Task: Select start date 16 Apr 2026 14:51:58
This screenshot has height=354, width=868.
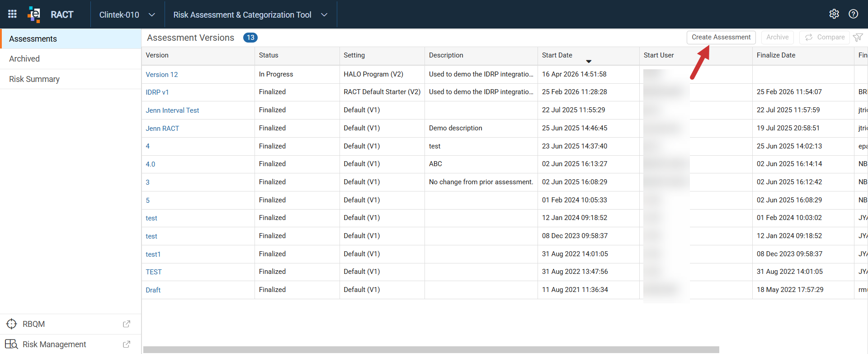Action: (588, 74)
